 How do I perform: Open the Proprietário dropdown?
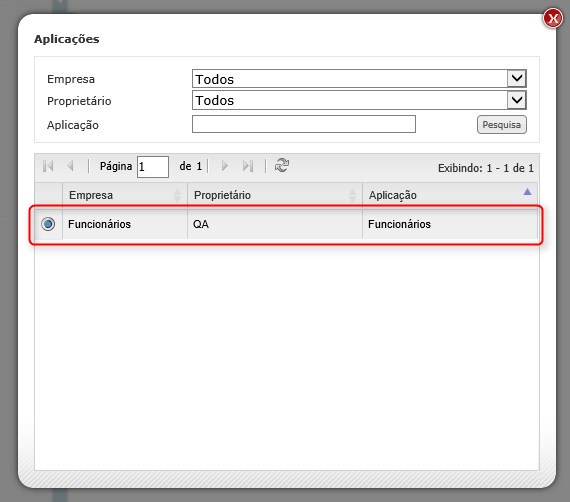pyautogui.click(x=359, y=100)
